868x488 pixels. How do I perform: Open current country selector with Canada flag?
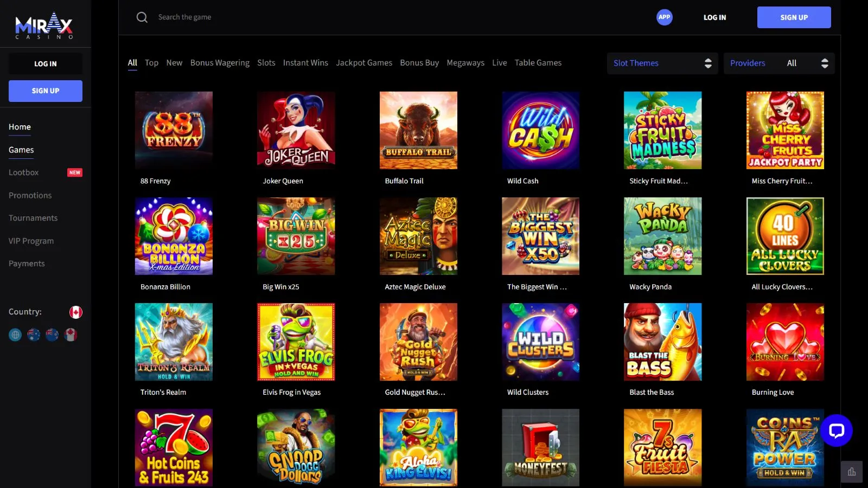point(75,312)
